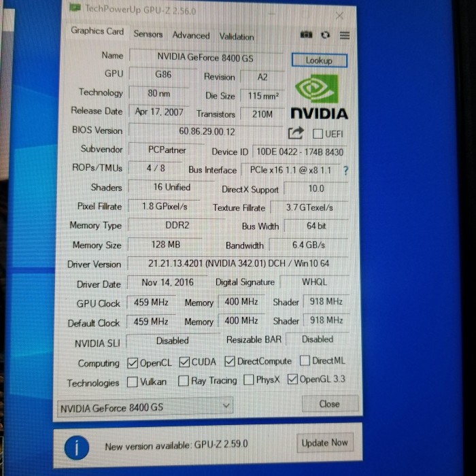Viewport: 476px width, 476px height.
Task: Click the Memory Type value DDR2
Action: (177, 225)
